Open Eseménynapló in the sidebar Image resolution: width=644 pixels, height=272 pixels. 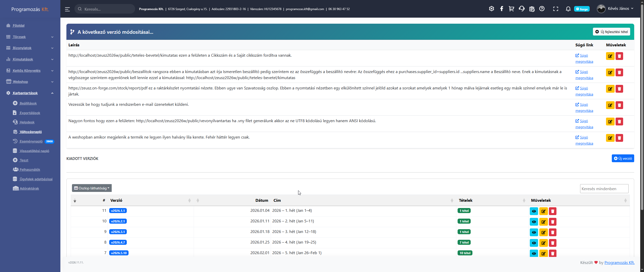31,141
